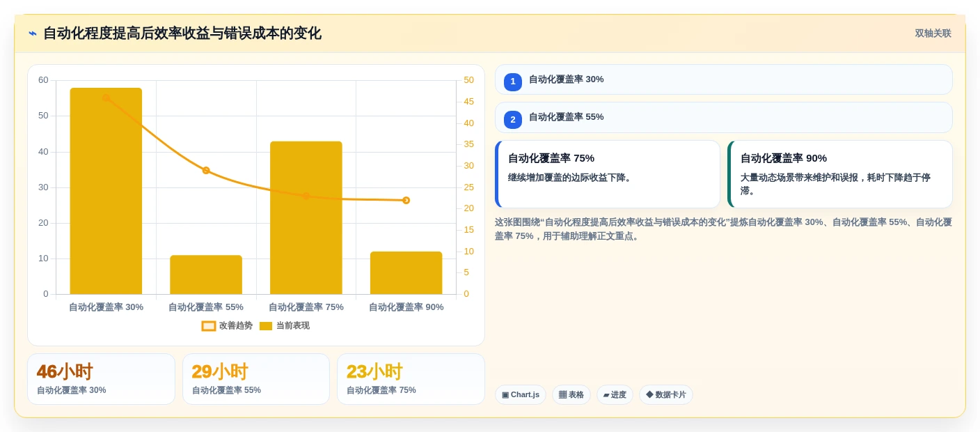The width and height of the screenshot is (980, 432).
Task: Click the trend line point at 75% coverage
Action: click(x=306, y=196)
